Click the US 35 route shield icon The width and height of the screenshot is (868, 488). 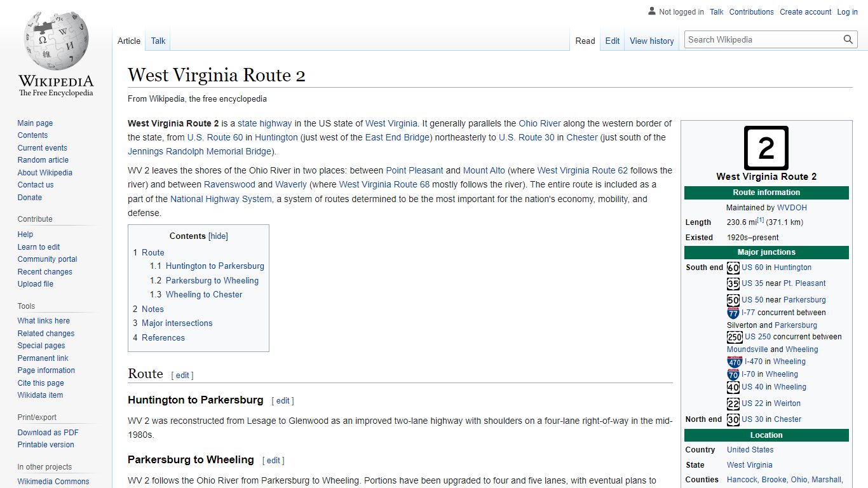pos(733,283)
